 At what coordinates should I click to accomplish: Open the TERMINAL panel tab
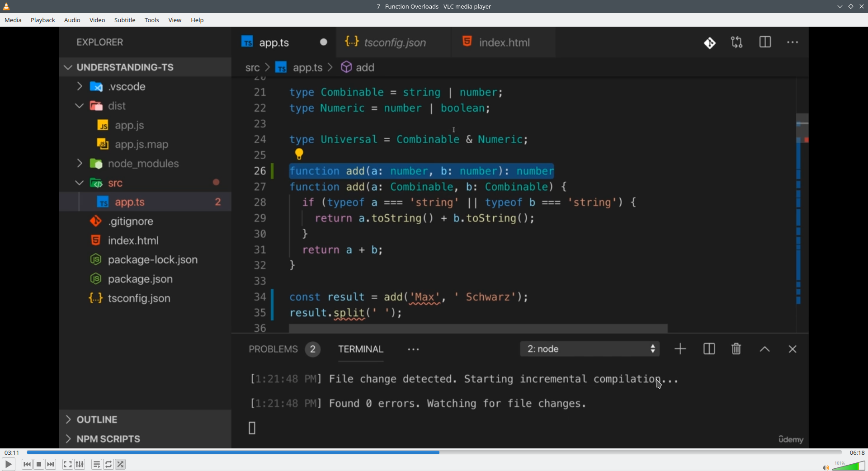(x=361, y=349)
